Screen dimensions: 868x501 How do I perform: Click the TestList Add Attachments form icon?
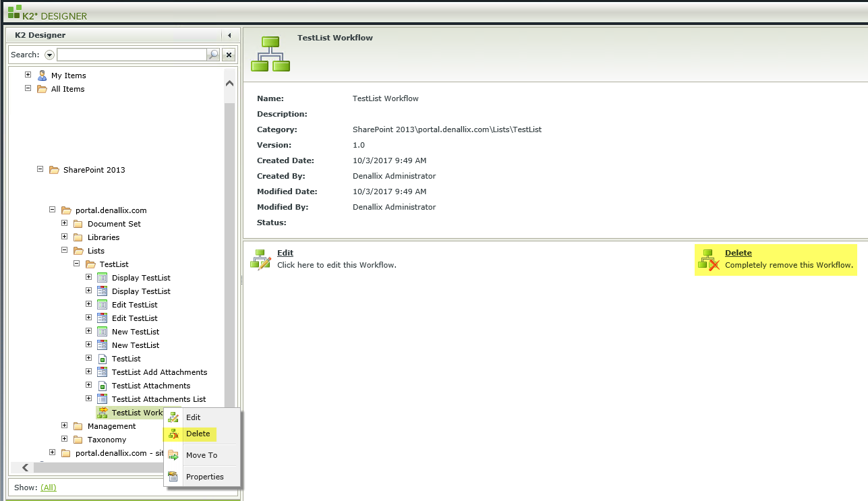click(x=103, y=372)
